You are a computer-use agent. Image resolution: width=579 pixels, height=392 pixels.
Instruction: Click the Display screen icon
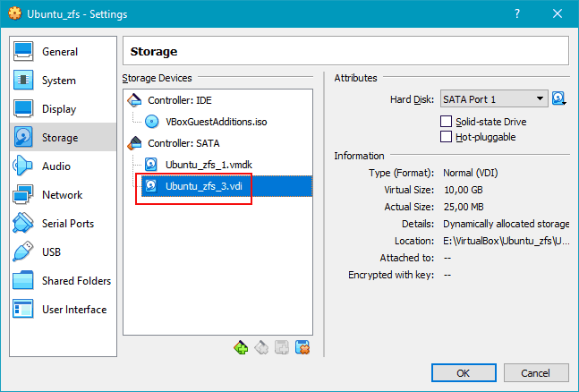click(x=23, y=108)
